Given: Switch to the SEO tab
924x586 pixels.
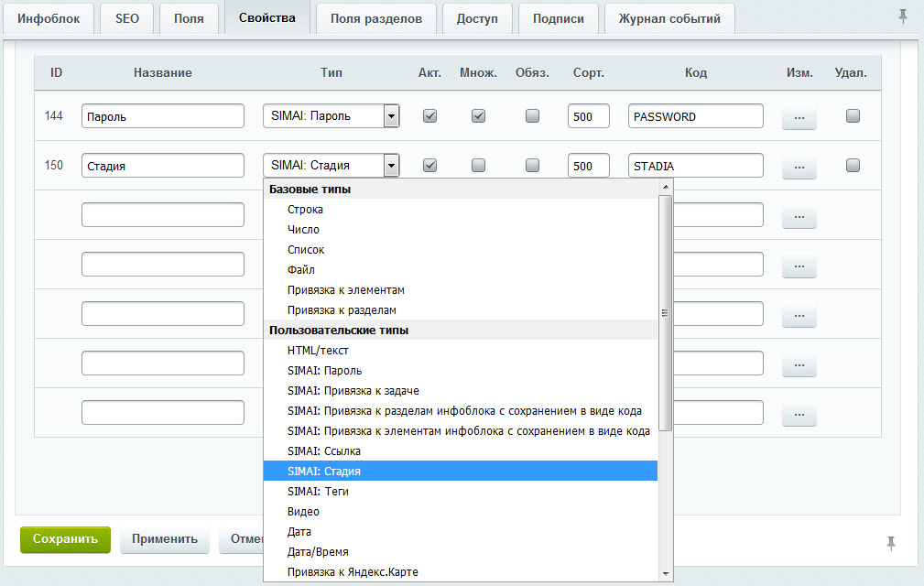Looking at the screenshot, I should tap(126, 18).
